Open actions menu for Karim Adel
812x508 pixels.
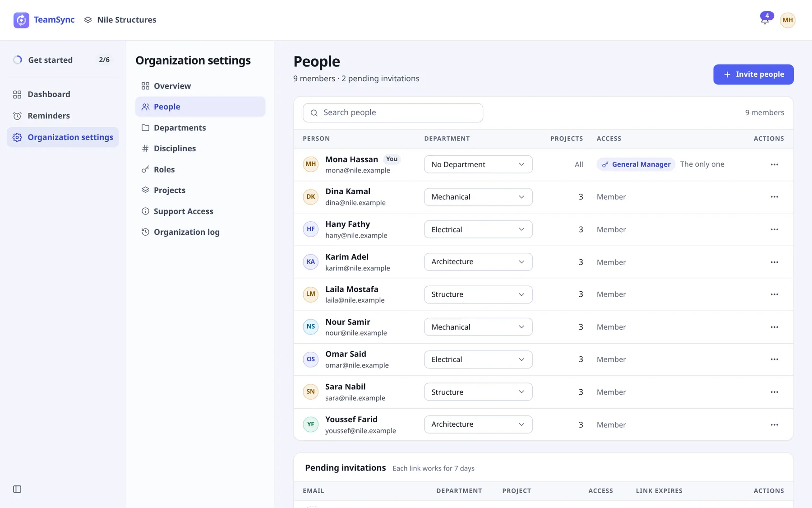pos(775,262)
